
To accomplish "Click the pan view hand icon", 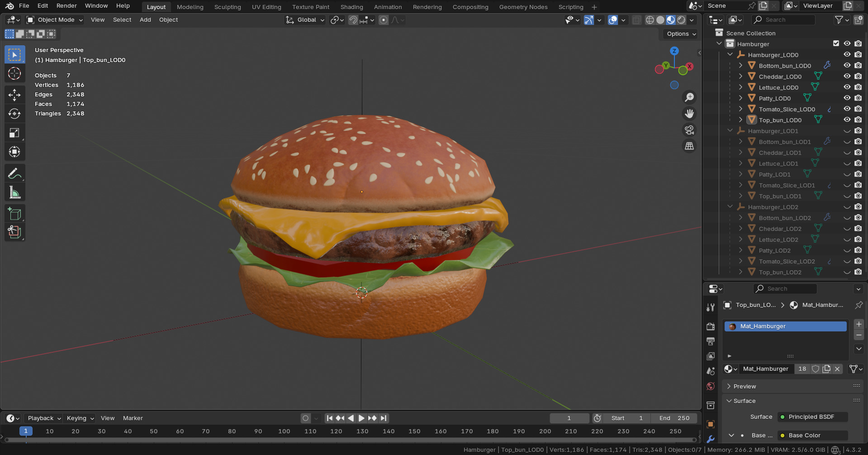I will 689,114.
